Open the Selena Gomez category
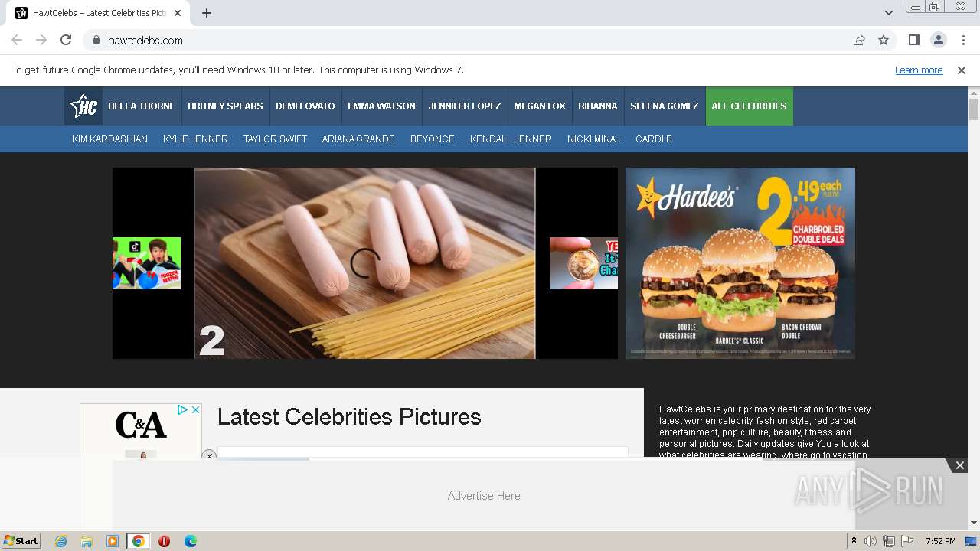The image size is (980, 551). [x=665, y=106]
